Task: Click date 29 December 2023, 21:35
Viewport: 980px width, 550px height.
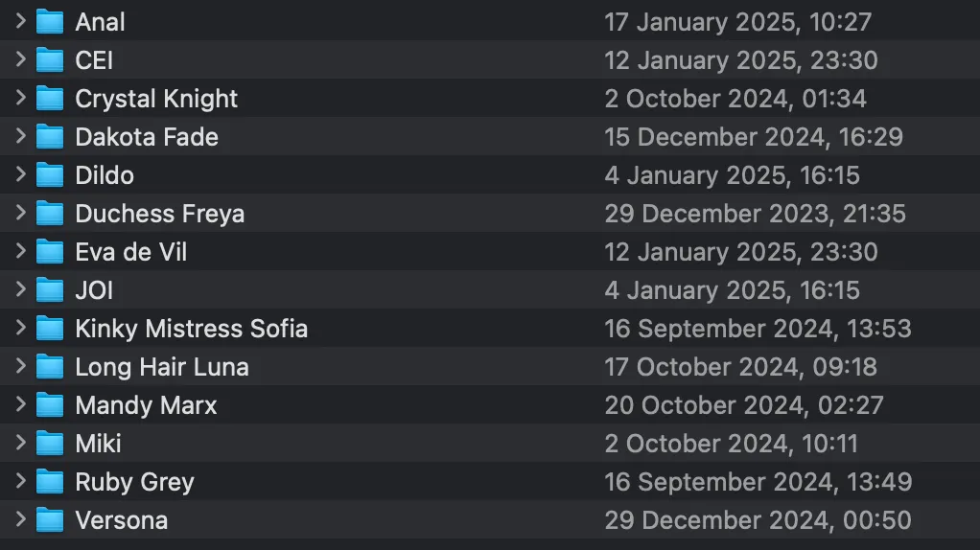Action: pyautogui.click(x=755, y=214)
